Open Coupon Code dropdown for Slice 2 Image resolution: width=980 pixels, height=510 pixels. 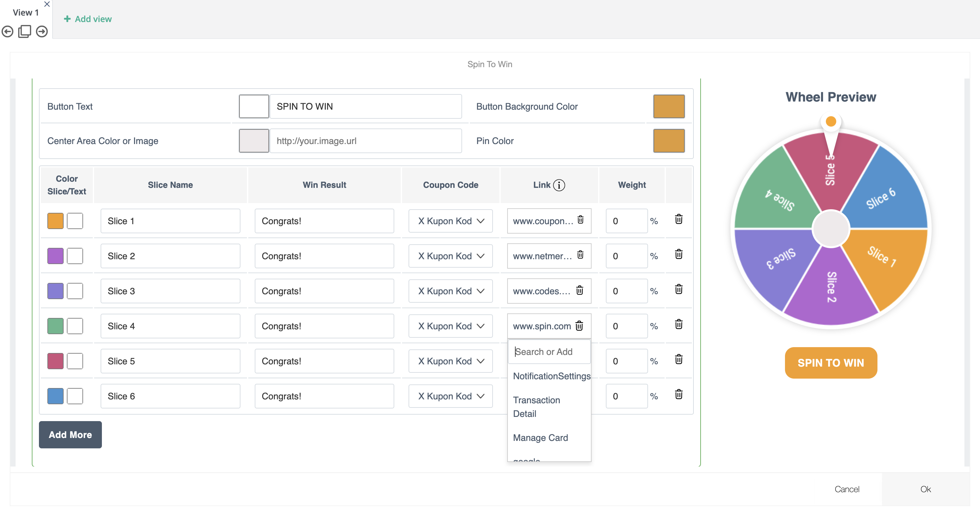coord(450,256)
